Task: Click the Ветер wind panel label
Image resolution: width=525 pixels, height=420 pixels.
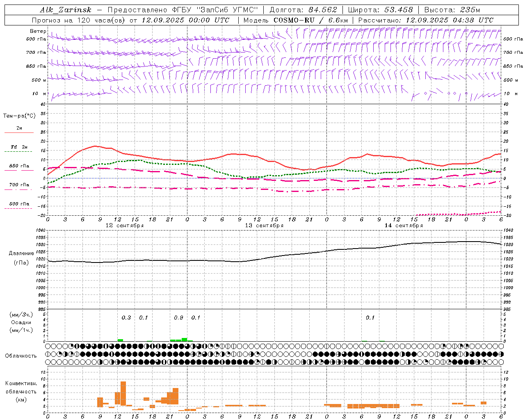Action: [x=38, y=31]
